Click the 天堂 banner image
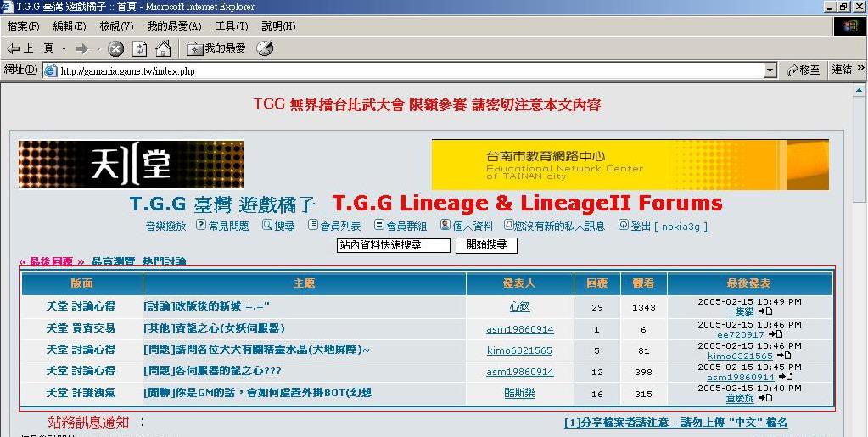This screenshot has height=437, width=868. [x=132, y=165]
